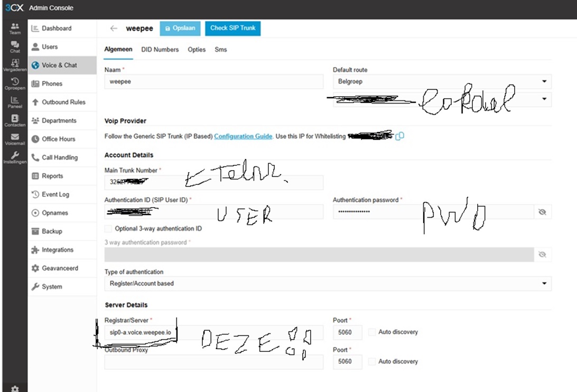Enable Optional 3-way authentication ID

tap(108, 229)
